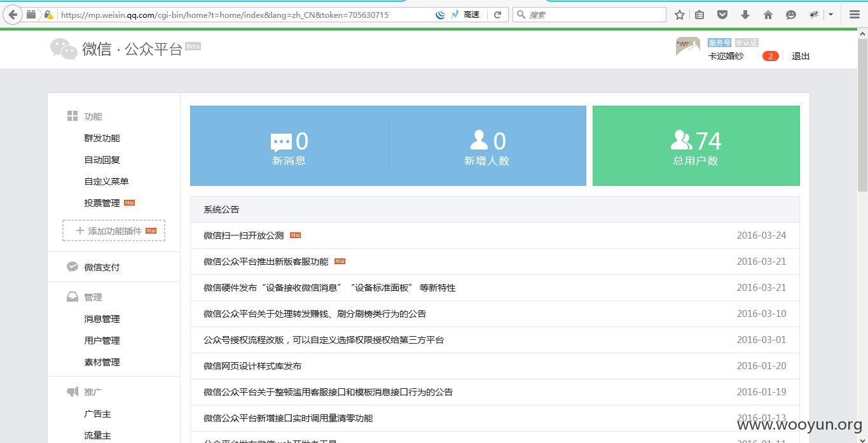Click the NEW badge beside 投票管理
The image size is (868, 443).
coord(129,202)
